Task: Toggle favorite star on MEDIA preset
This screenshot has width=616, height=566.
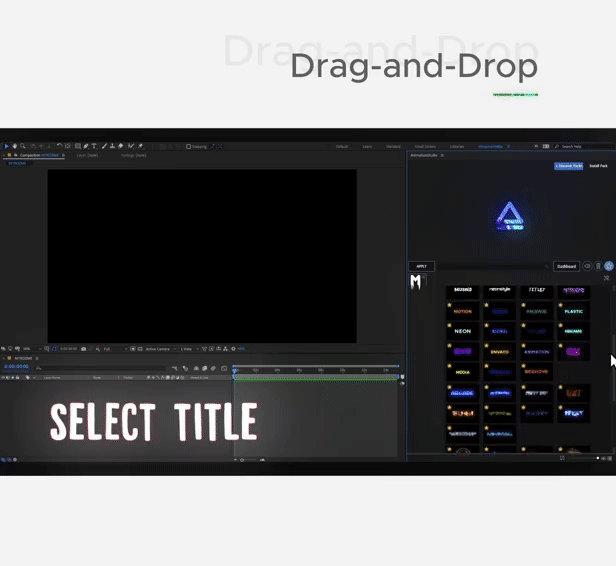Action: [449, 366]
